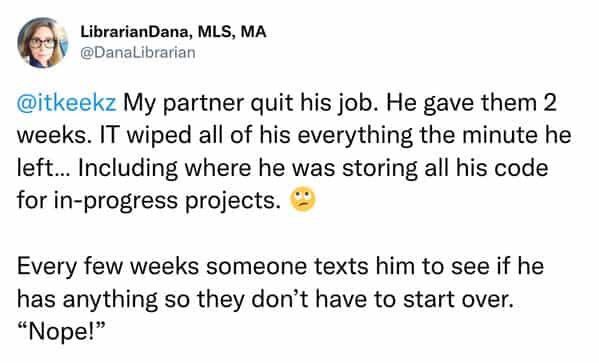Click the text "for in-progress projects."

click(x=149, y=200)
